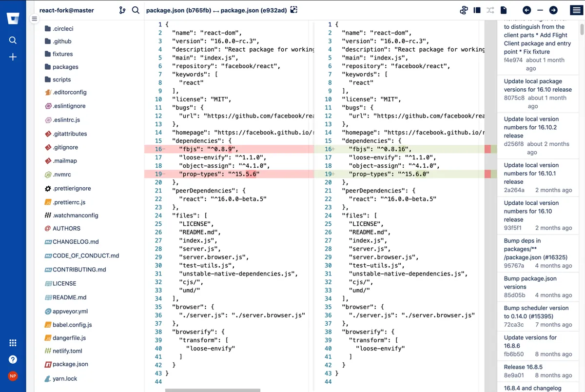The height and width of the screenshot is (392, 585).
Task: Open LICENSE in the file tree
Action: 60,283
